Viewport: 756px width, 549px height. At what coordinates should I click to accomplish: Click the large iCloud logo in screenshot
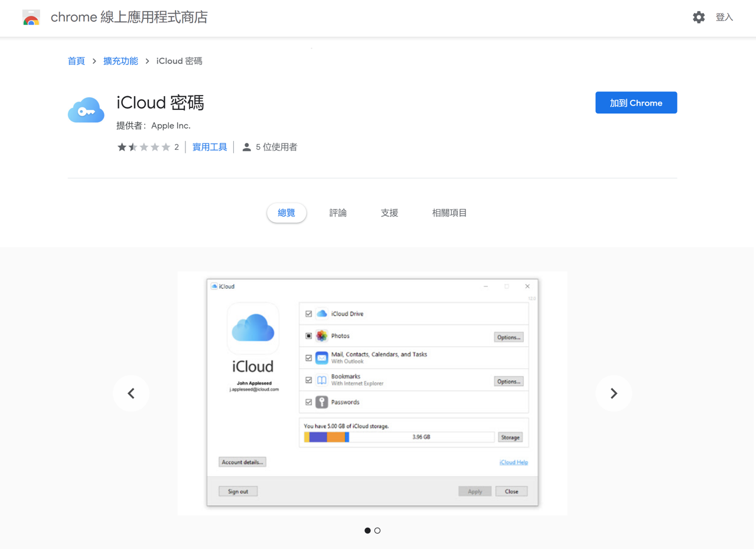tap(253, 328)
